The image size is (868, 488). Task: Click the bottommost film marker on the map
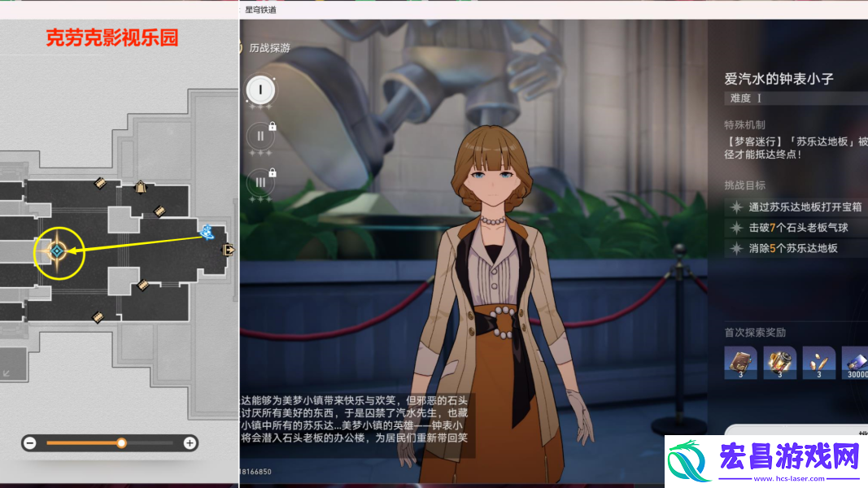pos(98,317)
